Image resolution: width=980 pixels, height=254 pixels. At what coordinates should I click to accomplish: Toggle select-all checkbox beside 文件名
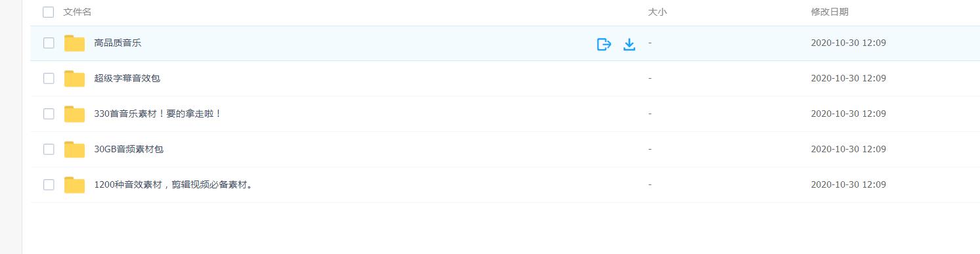(x=48, y=12)
